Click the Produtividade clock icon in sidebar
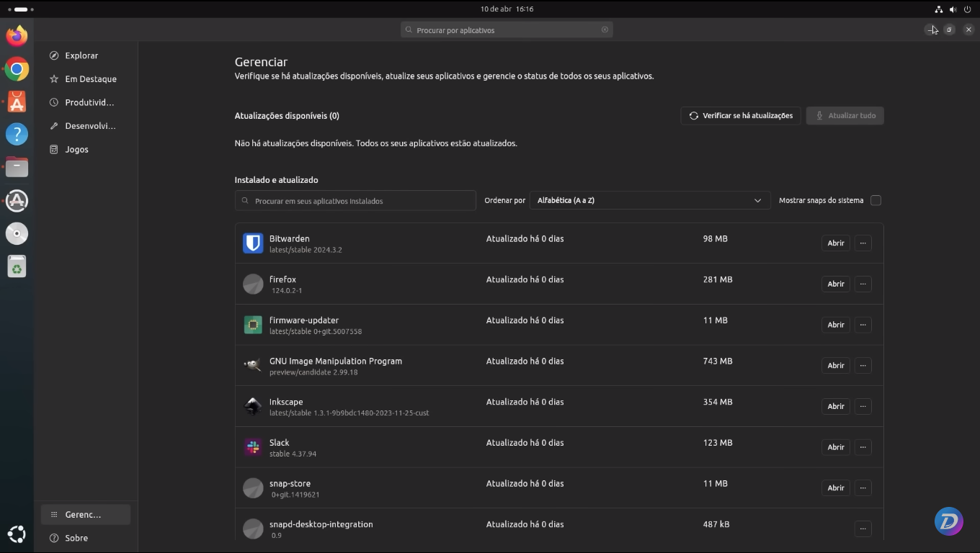This screenshot has width=980, height=553. [53, 102]
